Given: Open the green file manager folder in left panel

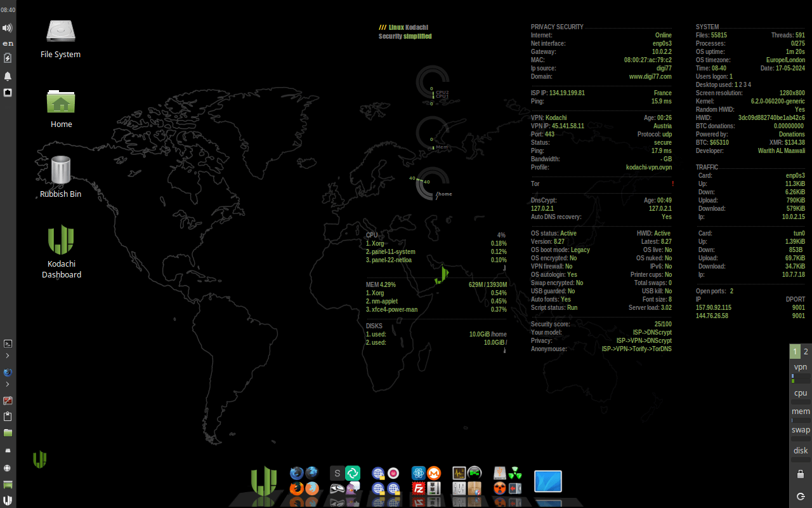Looking at the screenshot, I should (8, 432).
